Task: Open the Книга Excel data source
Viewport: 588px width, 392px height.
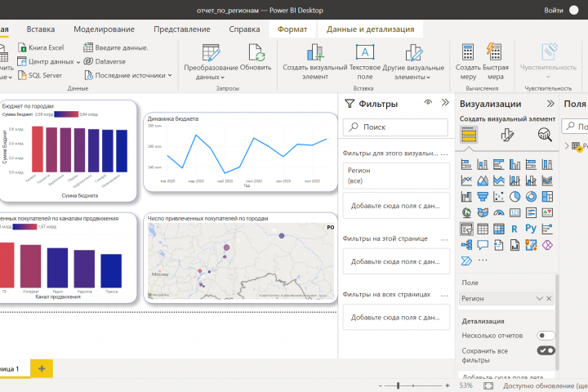Action: click(x=41, y=47)
